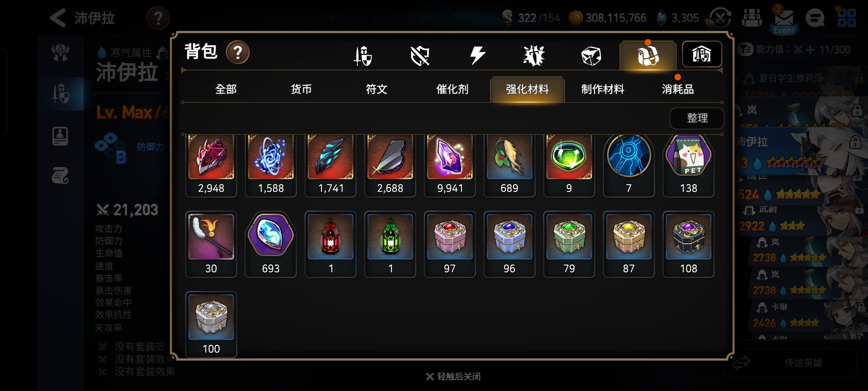Open the grid menu icon top right

(x=847, y=18)
